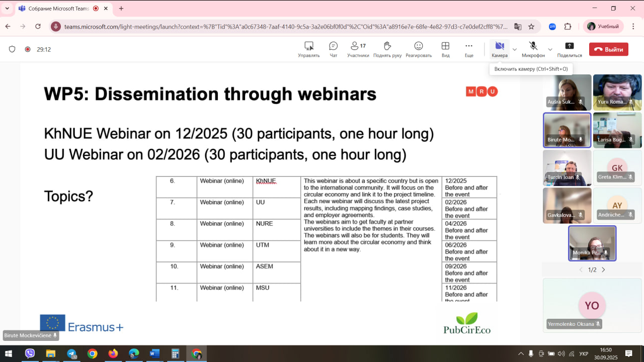Select the Microsoft Teams meeting tab

(x=56, y=9)
